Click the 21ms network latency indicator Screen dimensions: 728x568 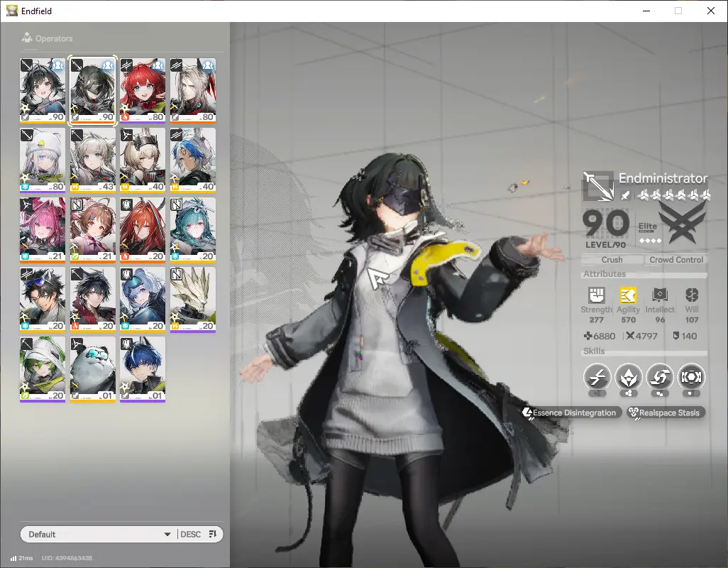21,558
